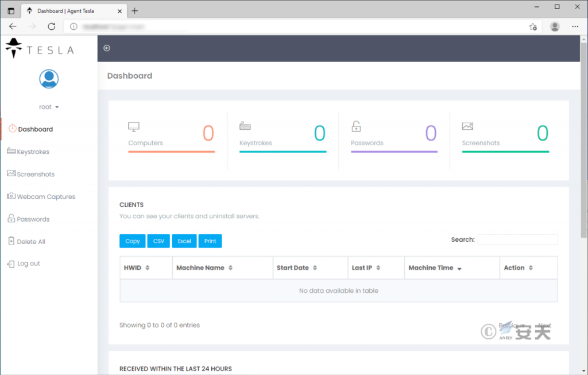
Task: Sort table by Machine Time column
Action: pyautogui.click(x=435, y=268)
